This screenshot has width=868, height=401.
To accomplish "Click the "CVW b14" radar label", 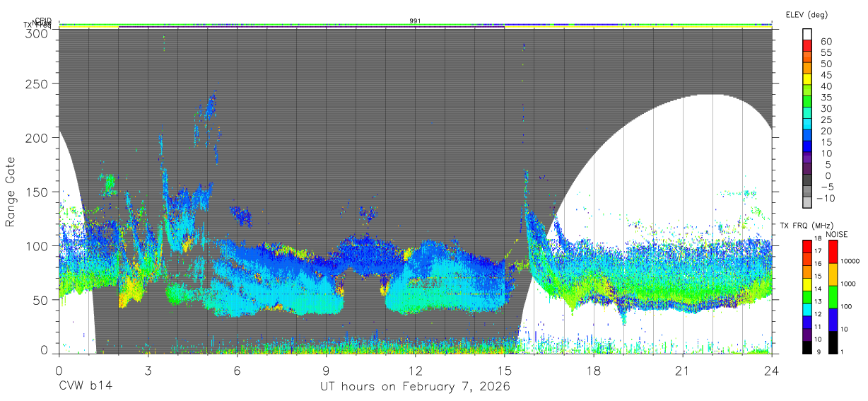I will coord(86,386).
